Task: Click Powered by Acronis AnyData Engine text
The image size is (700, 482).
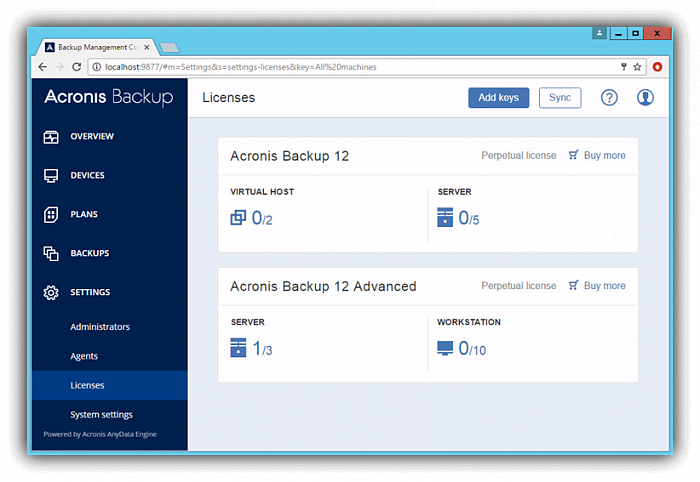Action: [x=100, y=434]
